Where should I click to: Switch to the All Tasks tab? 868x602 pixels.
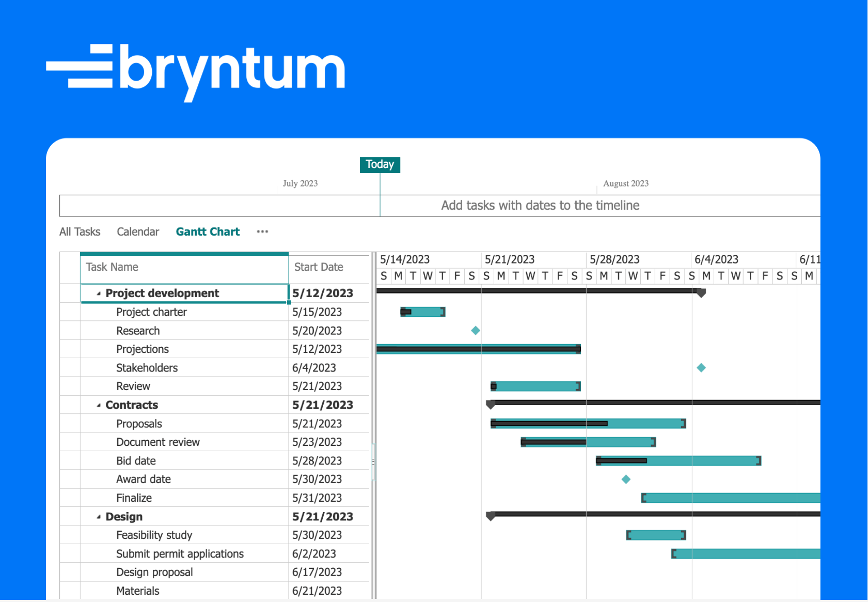tap(80, 231)
